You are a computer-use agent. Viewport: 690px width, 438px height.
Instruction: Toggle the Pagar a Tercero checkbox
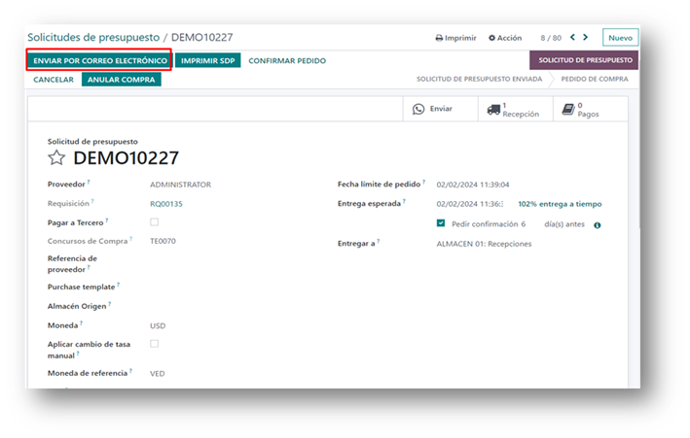[x=154, y=222]
